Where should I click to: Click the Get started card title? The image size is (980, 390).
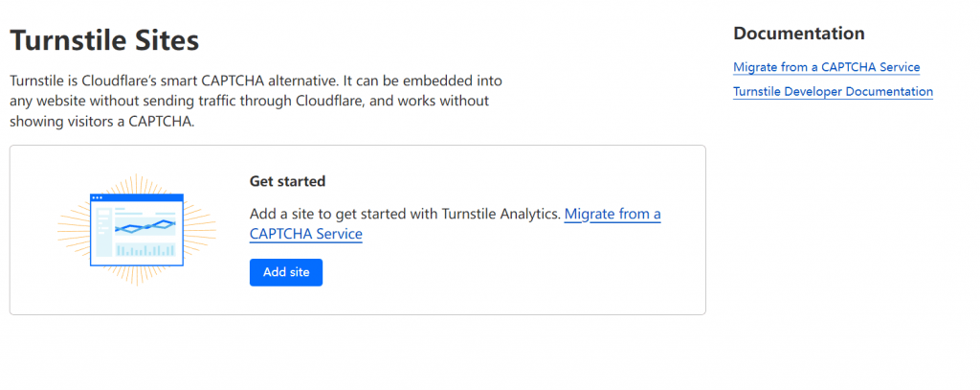287,181
